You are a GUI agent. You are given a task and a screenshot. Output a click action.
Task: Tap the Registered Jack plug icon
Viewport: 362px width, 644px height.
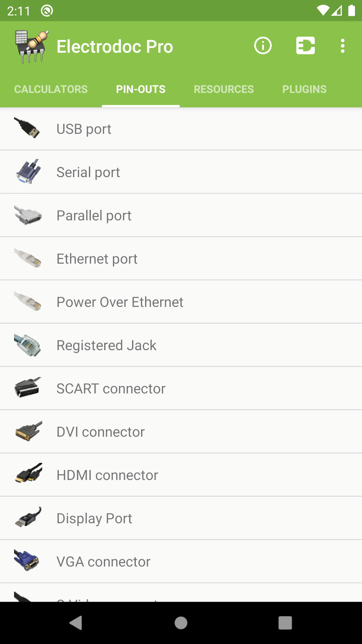tap(28, 345)
